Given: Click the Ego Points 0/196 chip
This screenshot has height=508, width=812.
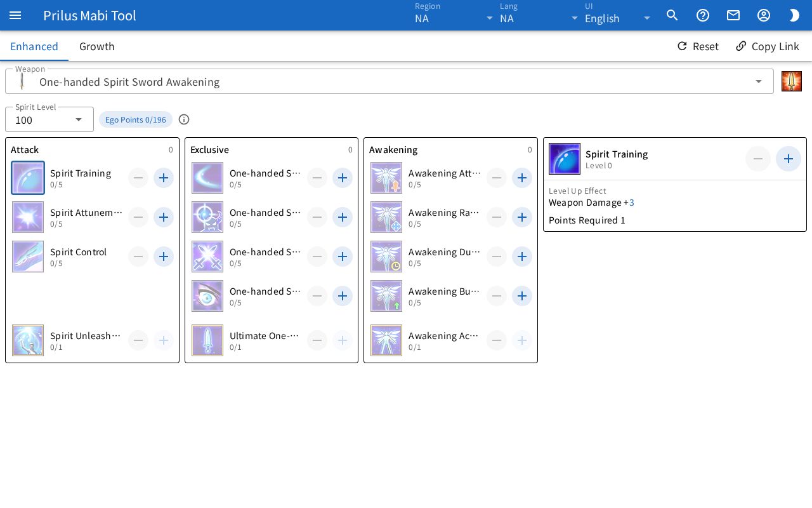Looking at the screenshot, I should click(136, 119).
